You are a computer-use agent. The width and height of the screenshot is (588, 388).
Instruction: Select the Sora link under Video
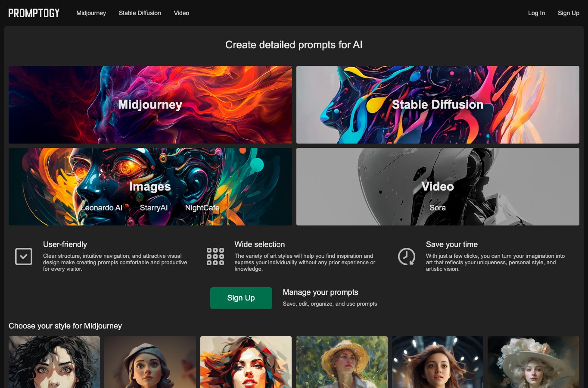tap(438, 208)
